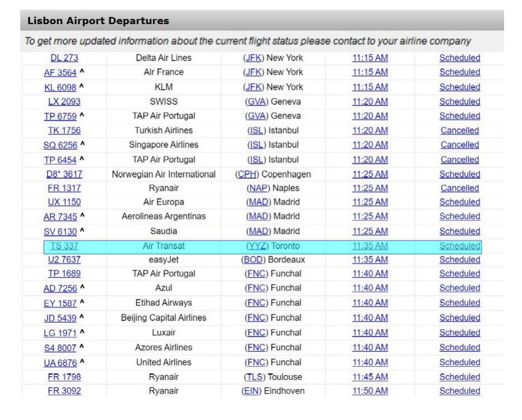The width and height of the screenshot is (522, 420).
Task: Open flight D8* 3617 link
Action: 64,174
